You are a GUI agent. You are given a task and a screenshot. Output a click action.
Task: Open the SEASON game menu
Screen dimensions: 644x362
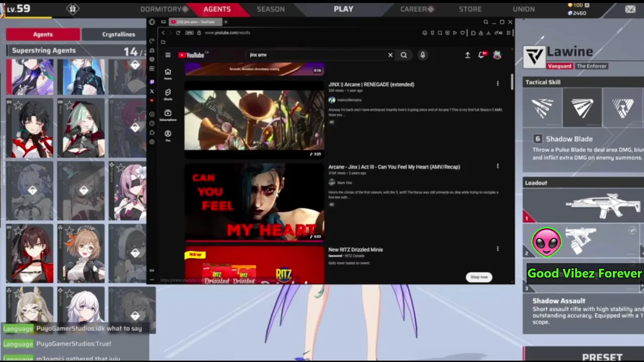[x=271, y=9]
